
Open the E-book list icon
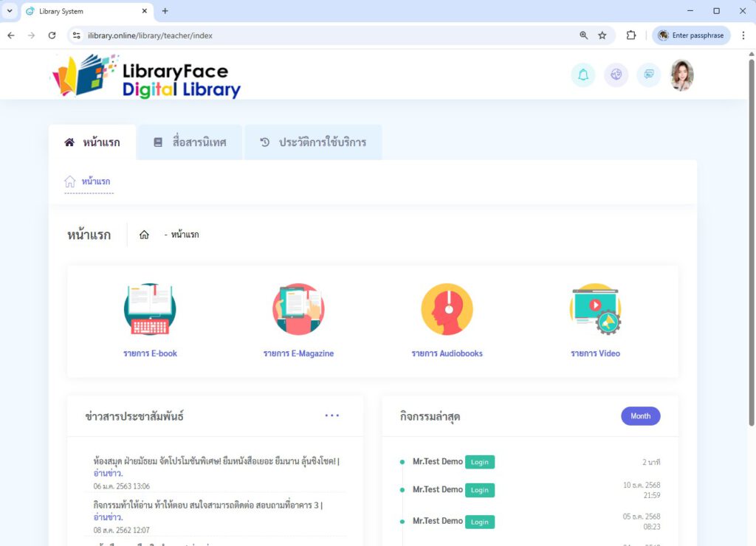(x=150, y=310)
